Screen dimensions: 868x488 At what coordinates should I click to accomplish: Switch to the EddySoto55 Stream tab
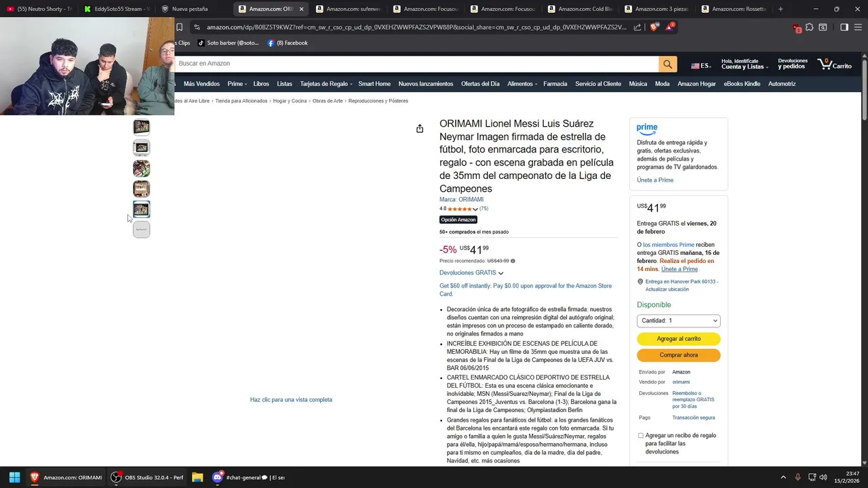[117, 9]
